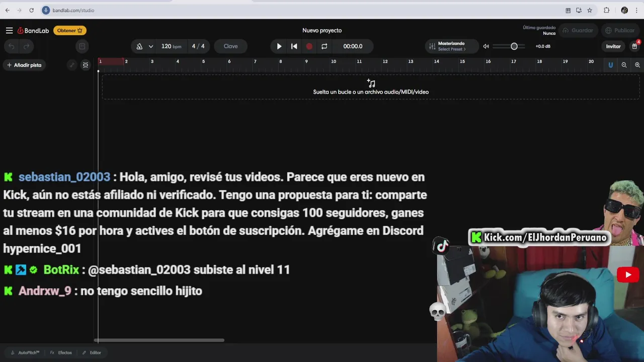The width and height of the screenshot is (644, 362).
Task: Adjust the master volume slider
Action: pyautogui.click(x=509, y=46)
